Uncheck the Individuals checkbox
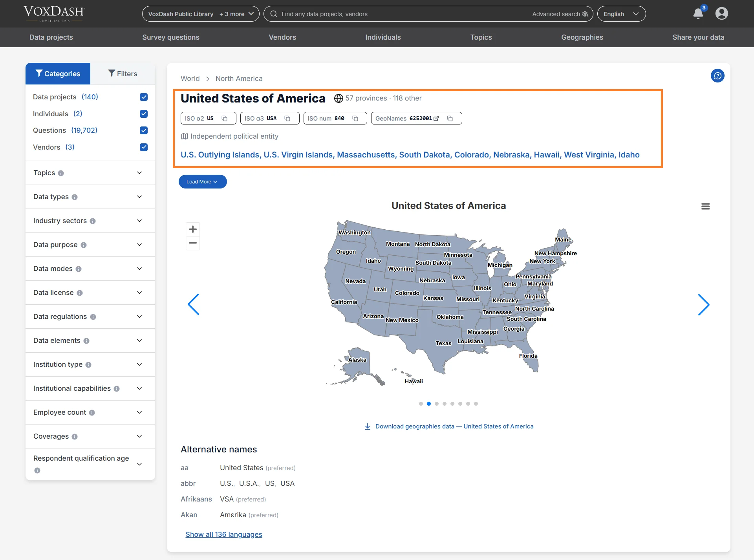The width and height of the screenshot is (754, 560). 144,114
